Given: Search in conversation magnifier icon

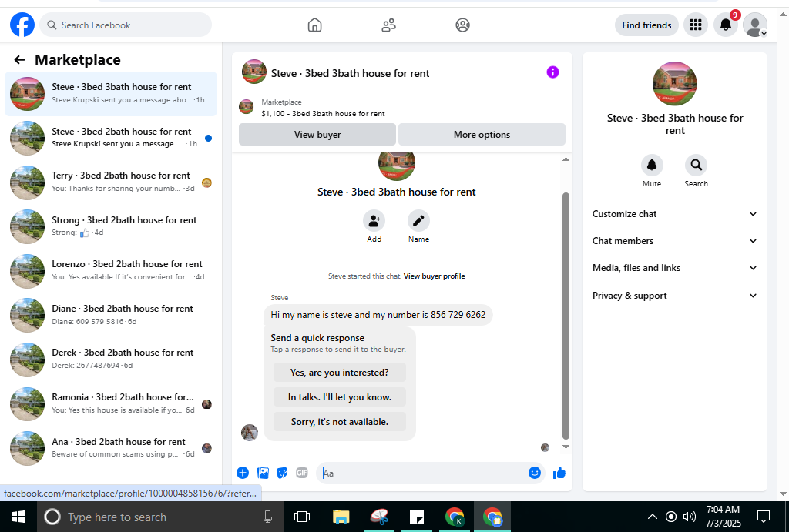Looking at the screenshot, I should pyautogui.click(x=696, y=165).
